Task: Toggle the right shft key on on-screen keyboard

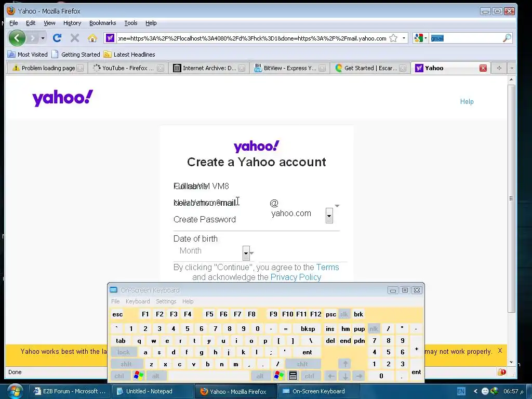Action: coord(302,364)
